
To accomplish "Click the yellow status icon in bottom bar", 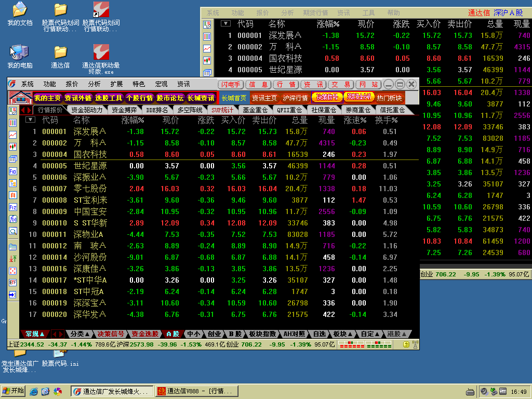I will [406, 345].
